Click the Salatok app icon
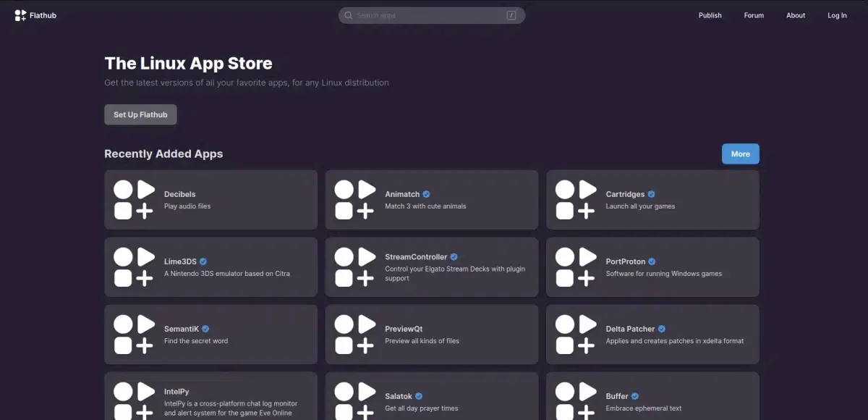Screen dimensions: 868x420 pyautogui.click(x=355, y=401)
